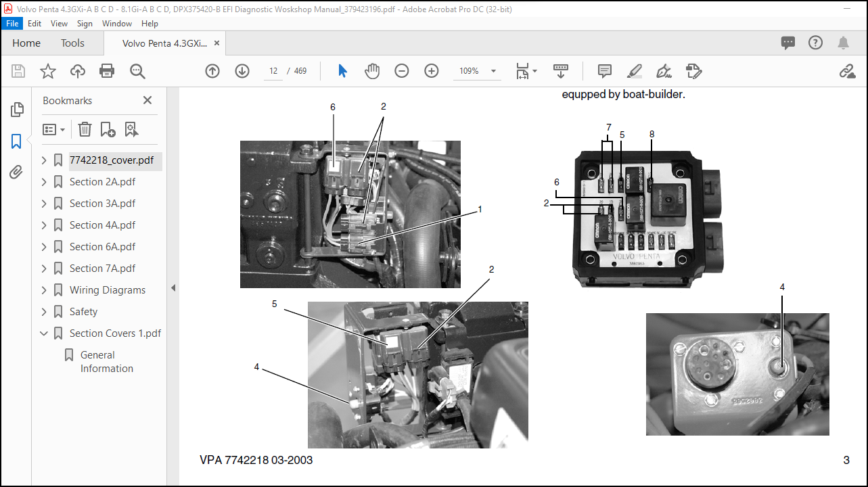Expand the Section 4A.pdf bookmark
Screen dimensions: 868x487
[44, 225]
